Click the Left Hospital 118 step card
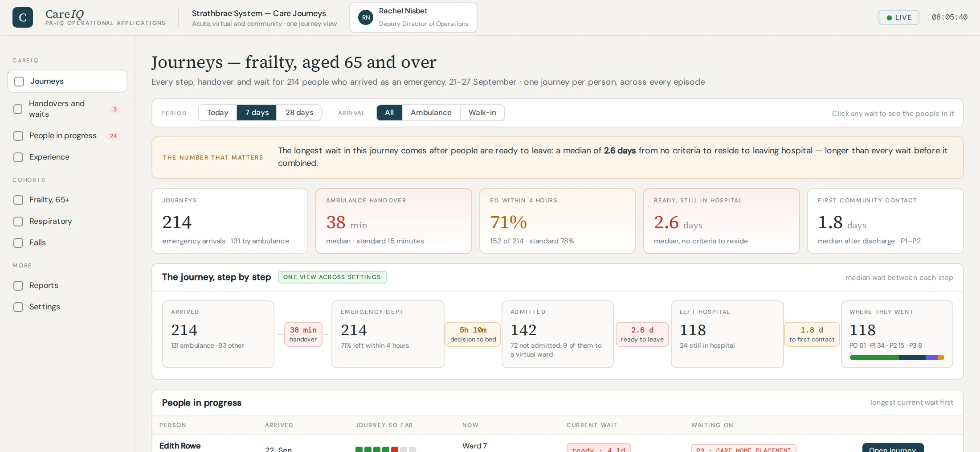Viewport: 980px width, 452px height. (727, 334)
